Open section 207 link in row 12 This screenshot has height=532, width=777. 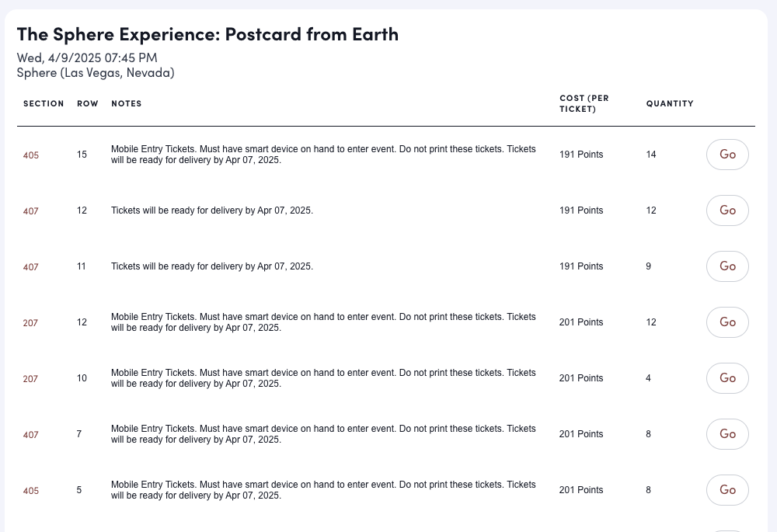30,323
